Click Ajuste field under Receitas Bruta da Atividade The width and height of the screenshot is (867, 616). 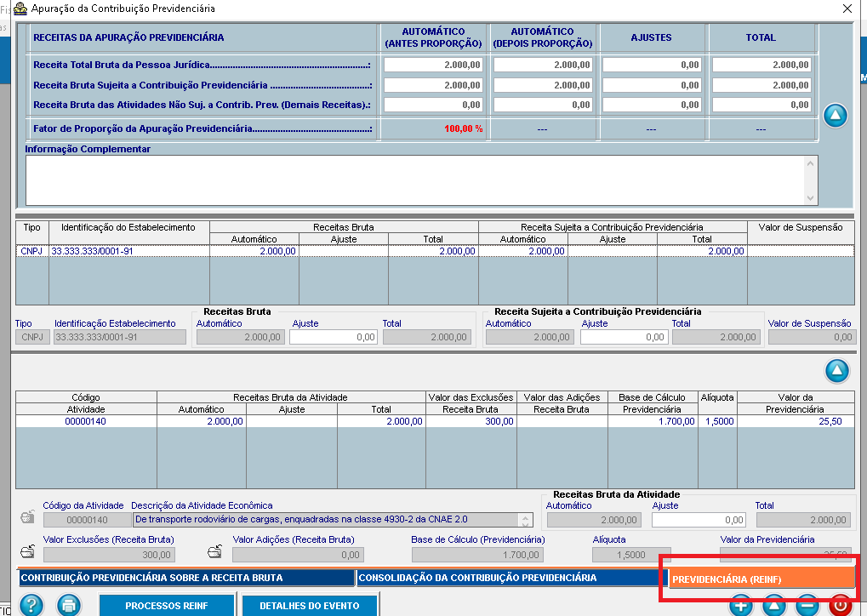pyautogui.click(x=699, y=520)
